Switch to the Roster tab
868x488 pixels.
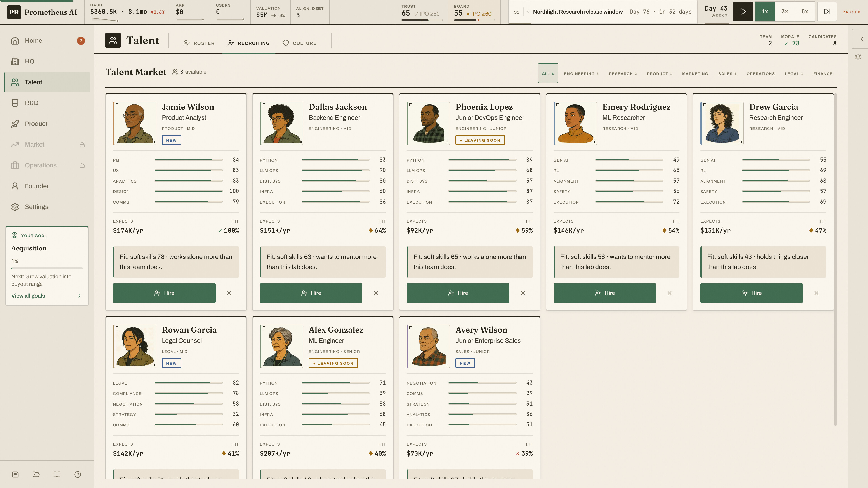tap(199, 43)
